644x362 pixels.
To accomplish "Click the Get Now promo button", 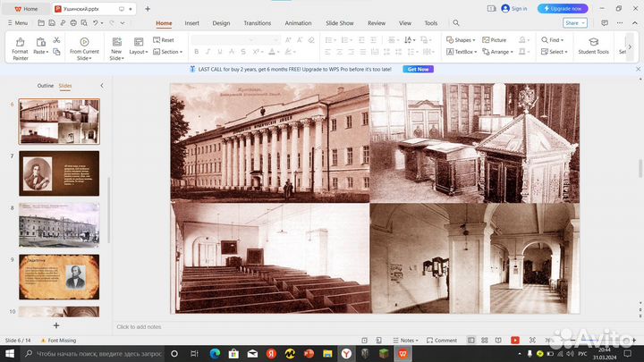I will click(x=418, y=70).
